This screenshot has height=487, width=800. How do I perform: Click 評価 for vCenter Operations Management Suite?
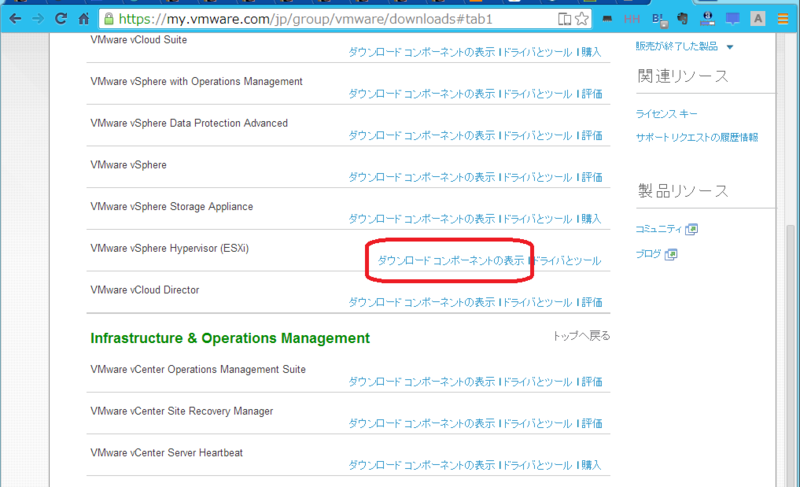coord(592,382)
